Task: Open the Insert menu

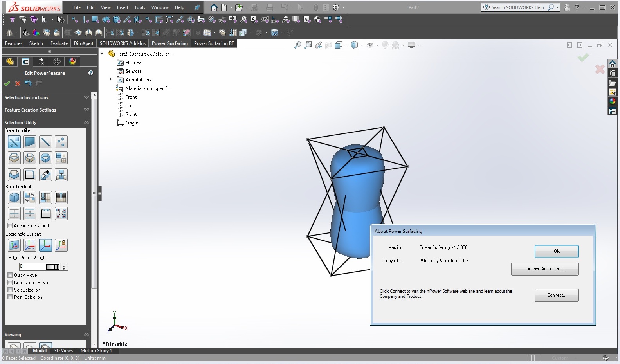Action: coord(123,7)
